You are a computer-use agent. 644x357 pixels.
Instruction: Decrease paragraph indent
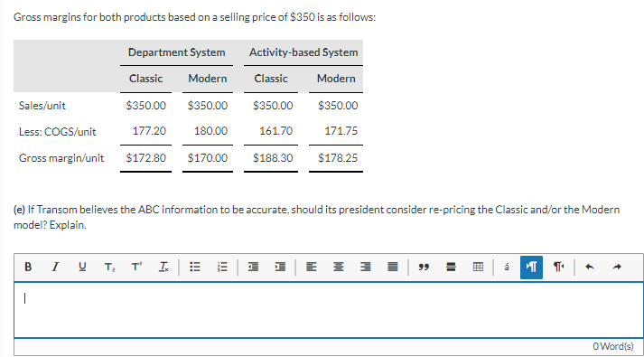tap(253, 267)
